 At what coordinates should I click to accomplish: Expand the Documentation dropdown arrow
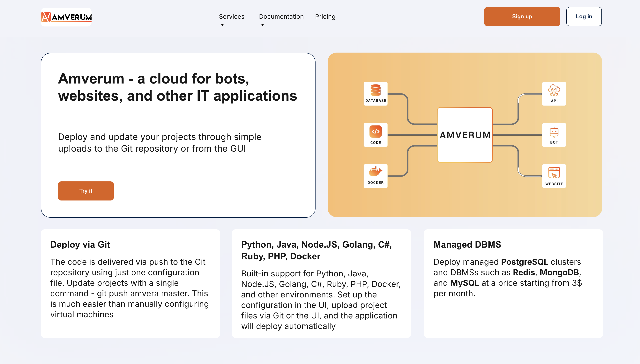pos(262,25)
